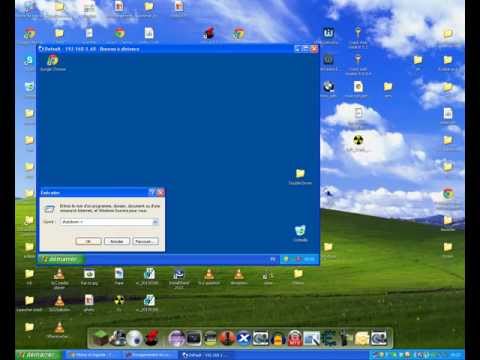The image size is (480, 360).
Task: Focus the Ouvrir text field containing shutdown
Action: 106,222
